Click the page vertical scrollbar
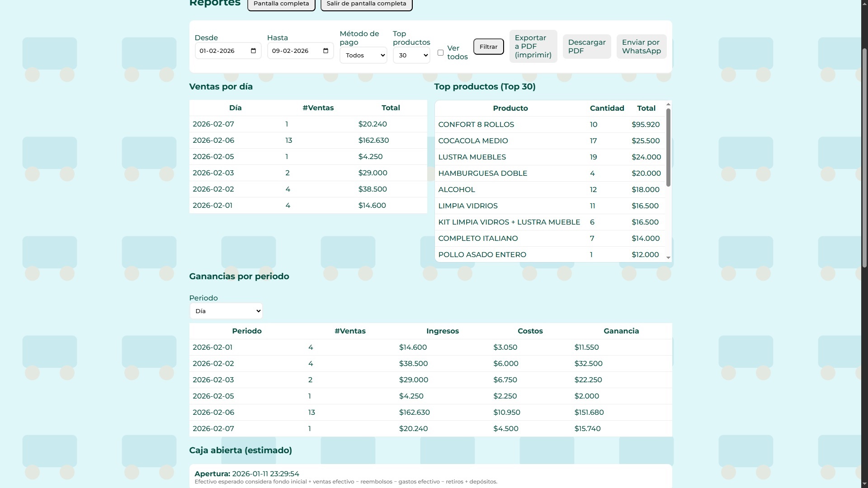Screen dimensions: 868x488 [864, 158]
